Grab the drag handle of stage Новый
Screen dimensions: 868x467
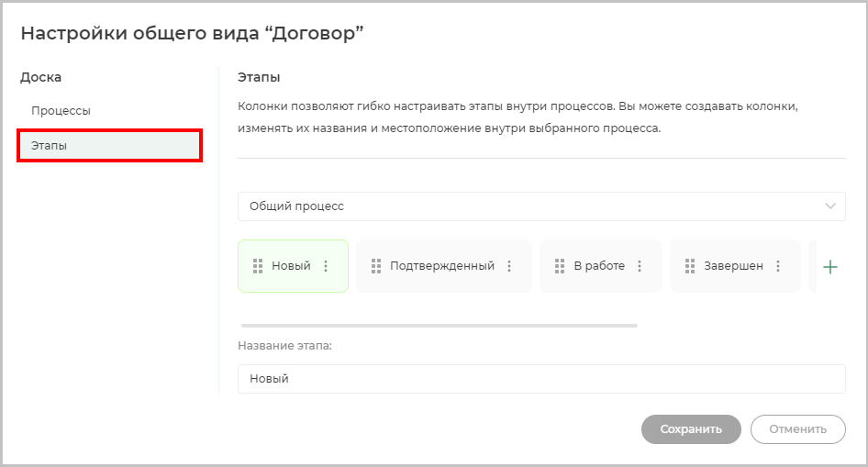258,266
